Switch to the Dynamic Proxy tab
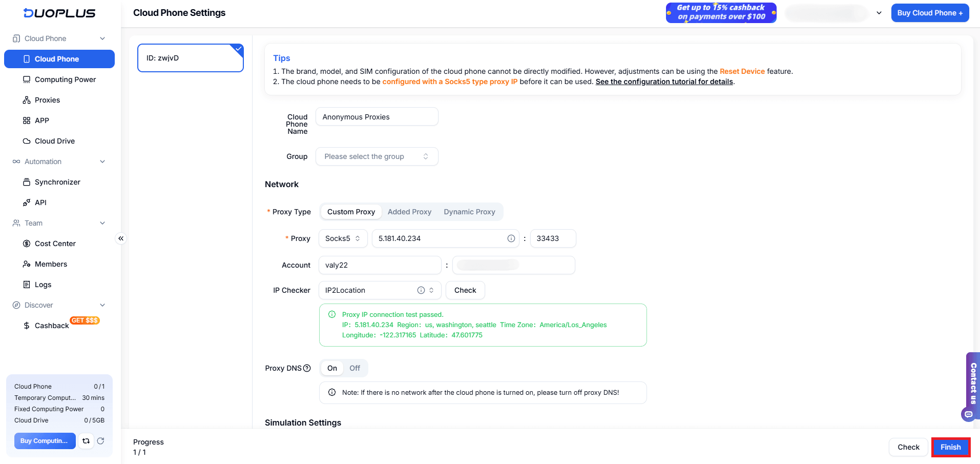The image size is (980, 464). click(469, 212)
